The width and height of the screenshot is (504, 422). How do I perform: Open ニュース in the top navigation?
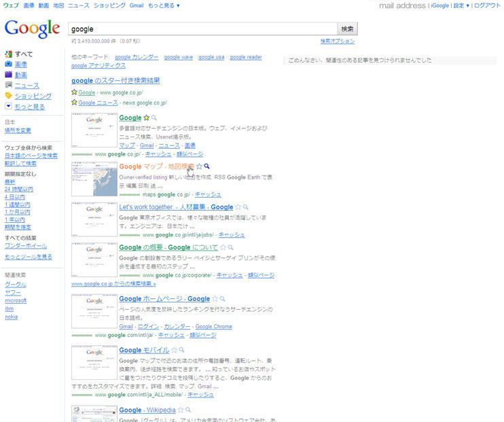(x=79, y=5)
